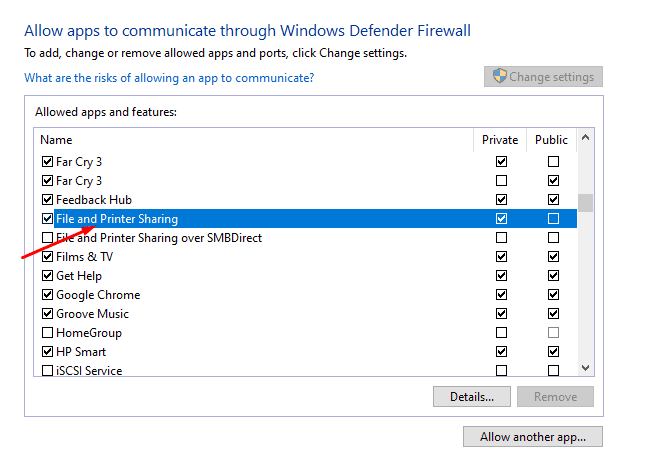The height and width of the screenshot is (474, 656).
Task: Uncheck Public checkbox for Groove Music
Action: 553,313
